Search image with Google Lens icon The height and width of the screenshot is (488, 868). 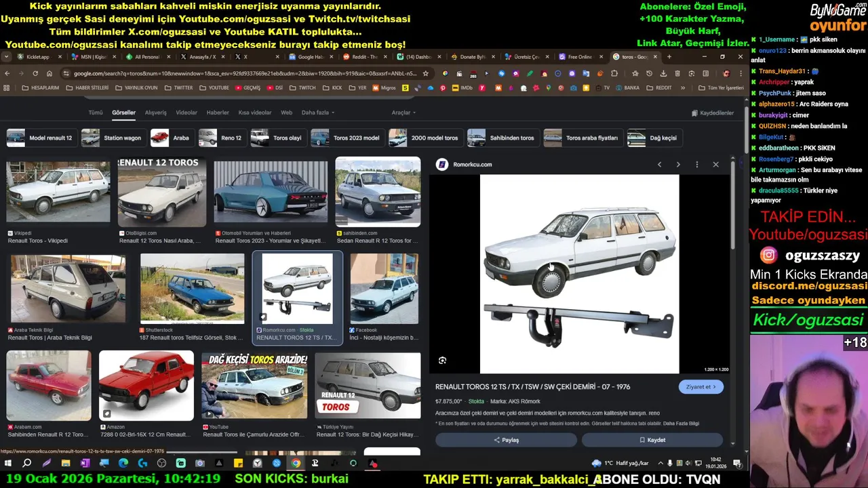point(442,361)
